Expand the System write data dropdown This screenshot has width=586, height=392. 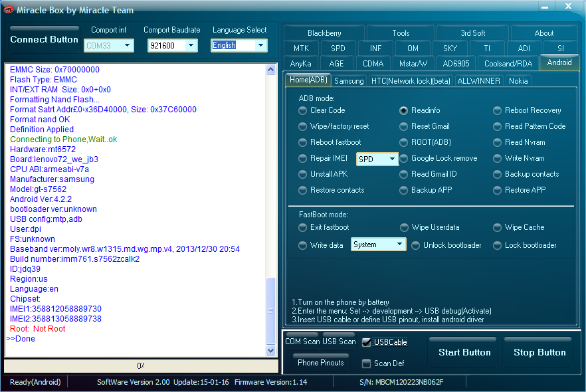click(378, 245)
